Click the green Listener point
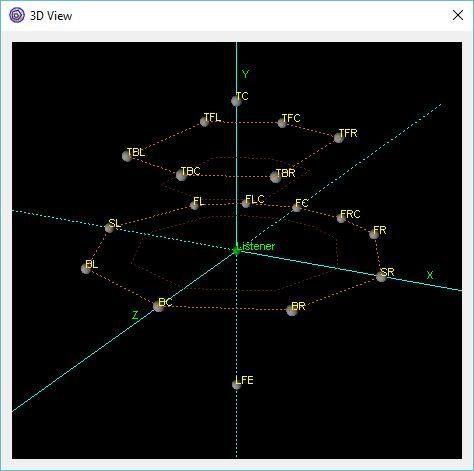 (x=236, y=251)
